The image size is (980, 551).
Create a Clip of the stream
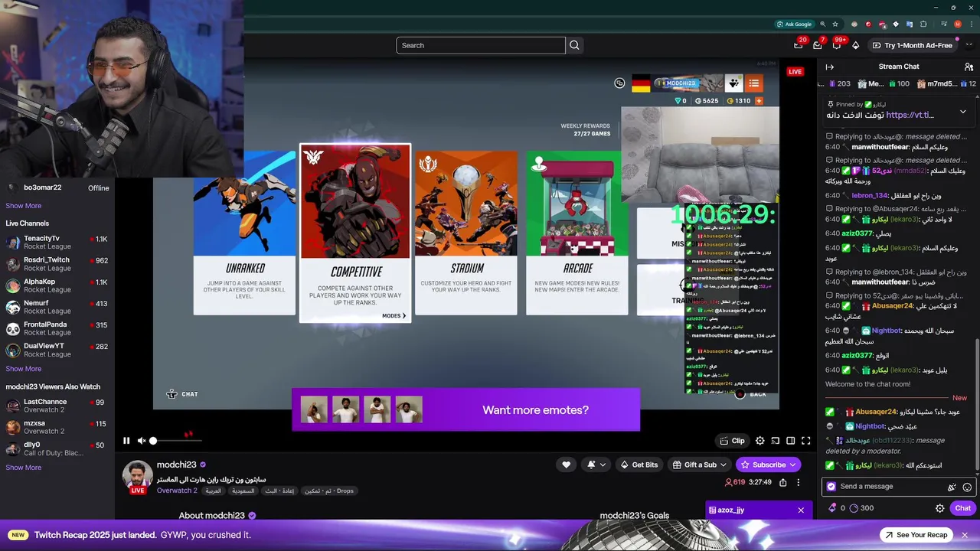point(732,441)
